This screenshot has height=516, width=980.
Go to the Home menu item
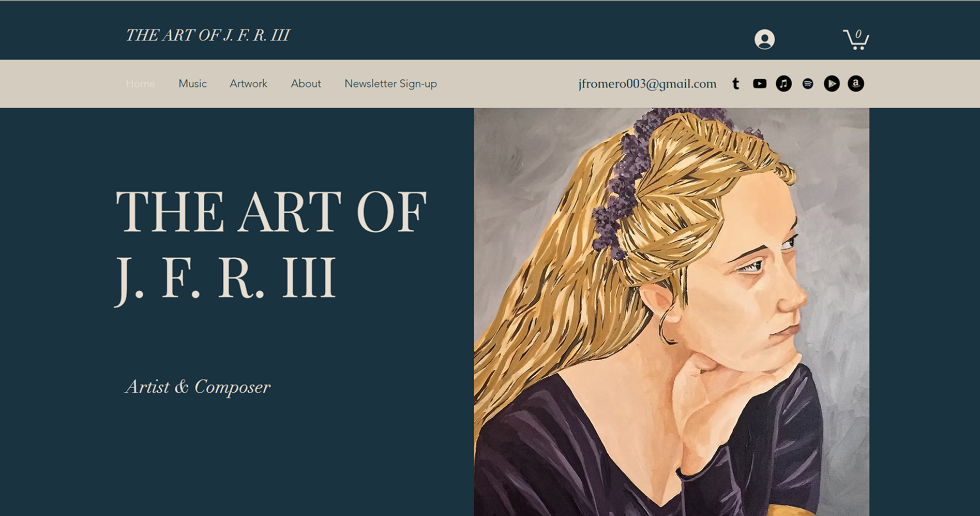pyautogui.click(x=140, y=83)
